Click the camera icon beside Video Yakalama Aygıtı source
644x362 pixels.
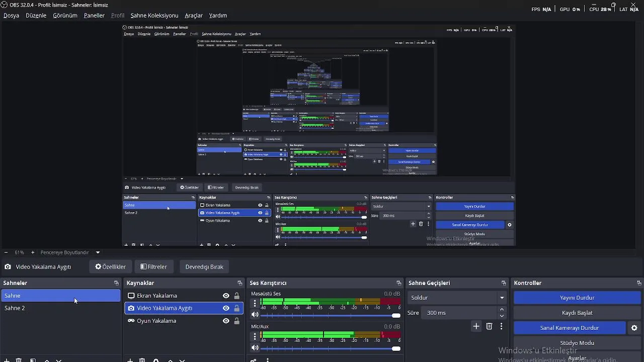coord(131,308)
